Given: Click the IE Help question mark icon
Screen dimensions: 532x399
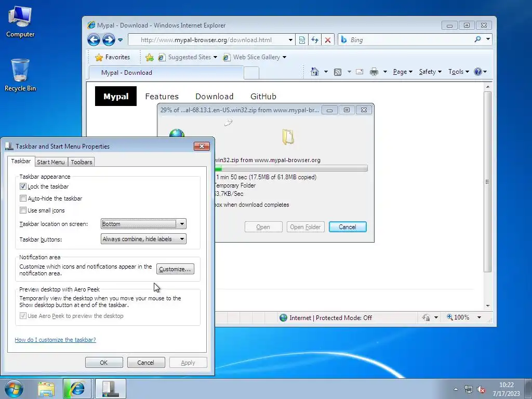Looking at the screenshot, I should [x=478, y=72].
